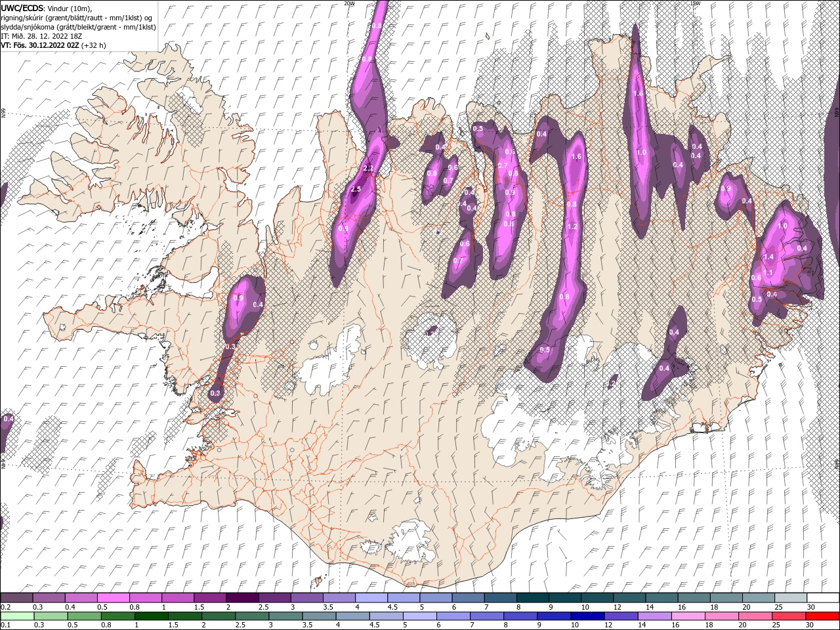The width and height of the screenshot is (840, 630).
Task: Click the dark green rain swatch labeled 1
Action: (x=150, y=616)
